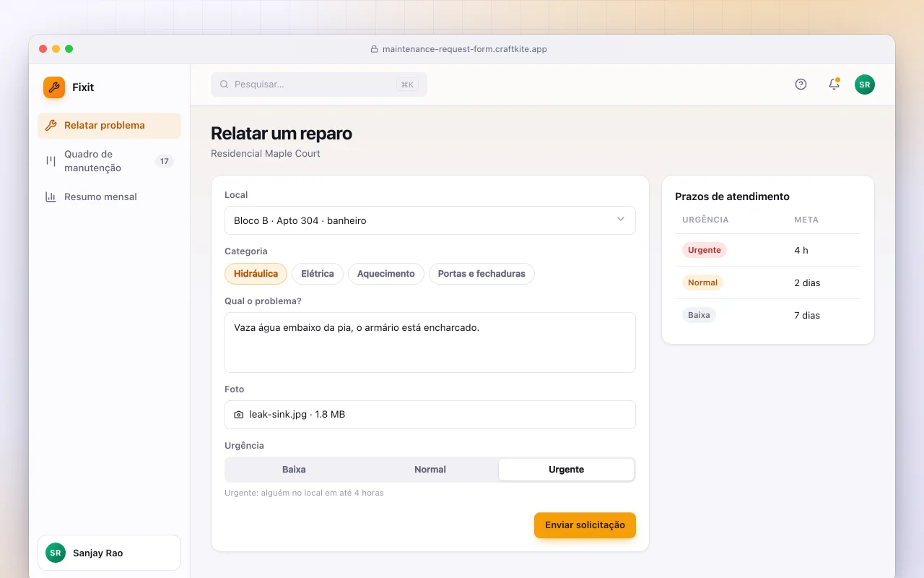Expand the Local chevron arrow
Screen dimensions: 924x578
(621, 220)
